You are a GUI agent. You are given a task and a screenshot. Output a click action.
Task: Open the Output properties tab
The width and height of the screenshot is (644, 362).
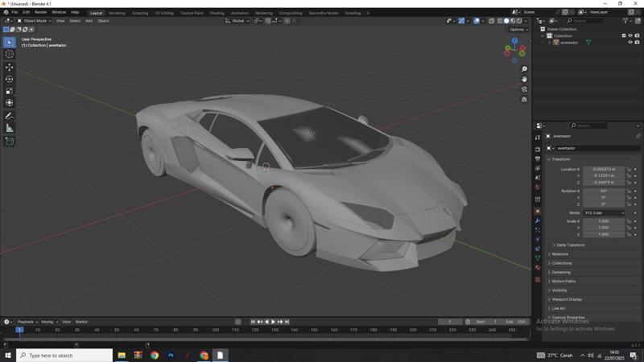click(x=538, y=158)
